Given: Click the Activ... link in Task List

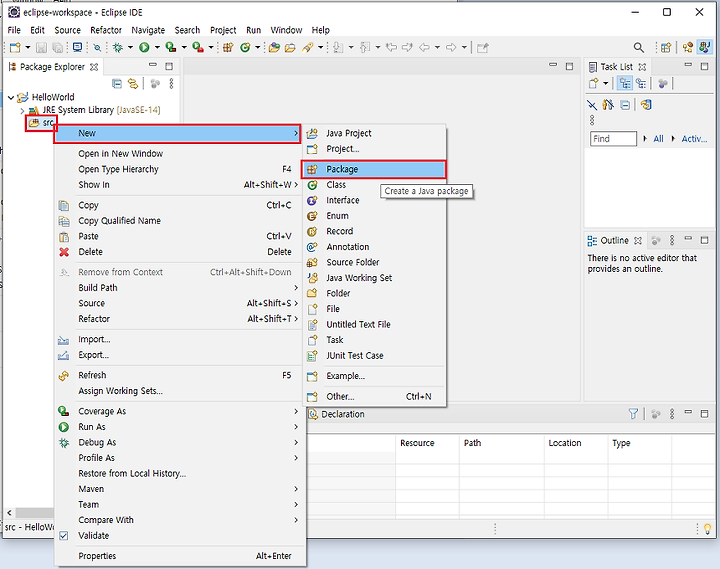Looking at the screenshot, I should [x=694, y=139].
